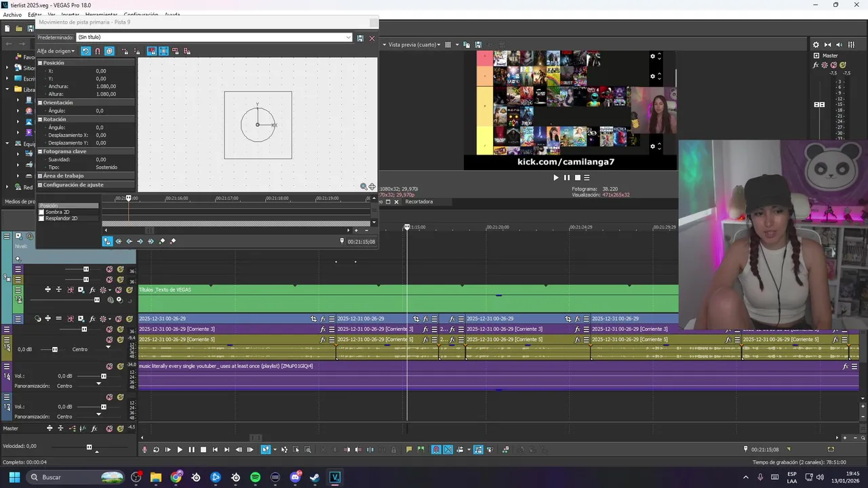Open master bus audio properties gear
The width and height of the screenshot is (868, 488).
816,45
